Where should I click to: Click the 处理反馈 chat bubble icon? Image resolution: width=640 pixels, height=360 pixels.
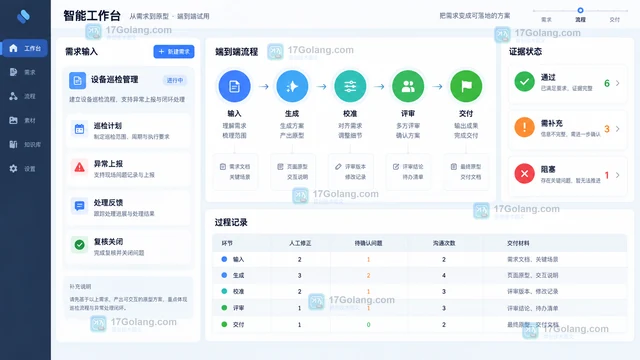(x=80, y=206)
